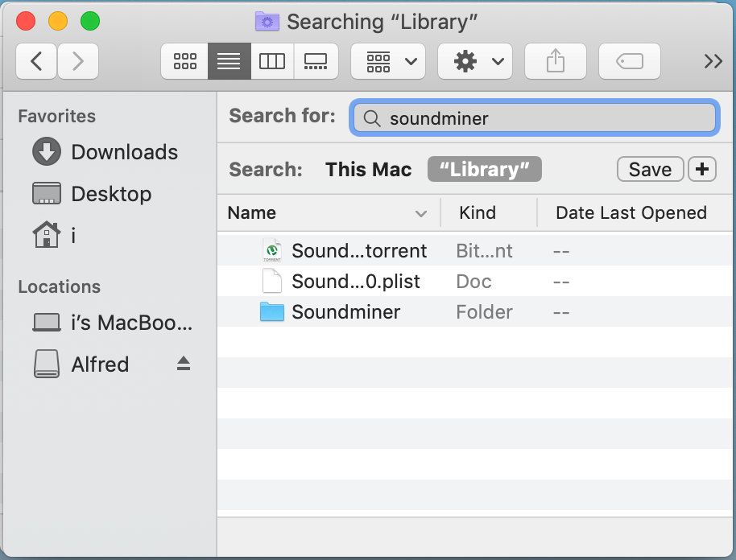The height and width of the screenshot is (560, 736).
Task: Go forward with the right arrow
Action: [x=78, y=61]
